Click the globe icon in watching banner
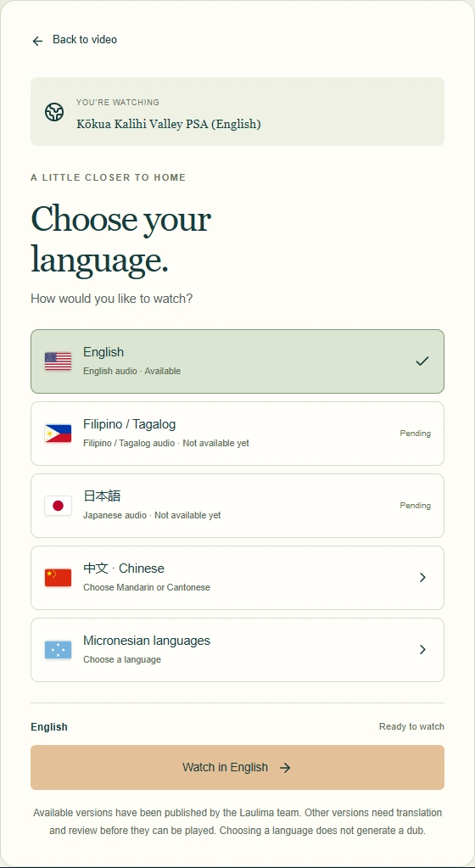The image size is (475, 868). tap(54, 112)
